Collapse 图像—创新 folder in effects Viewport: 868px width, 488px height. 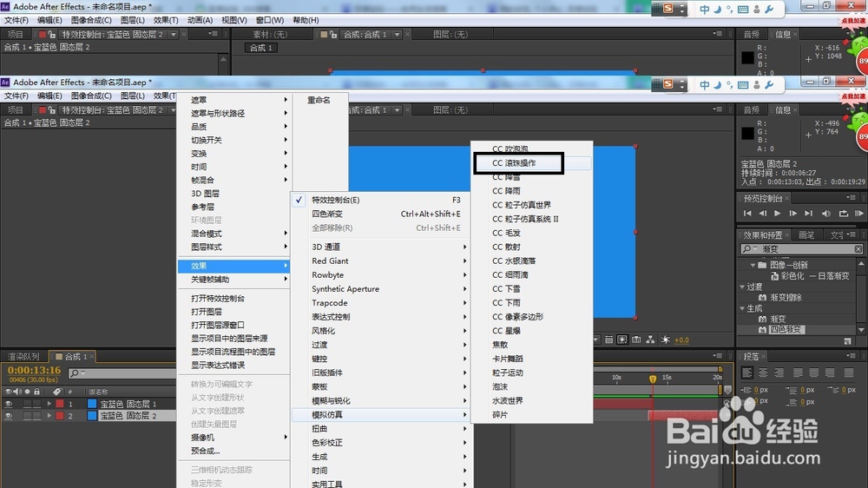pyautogui.click(x=753, y=266)
